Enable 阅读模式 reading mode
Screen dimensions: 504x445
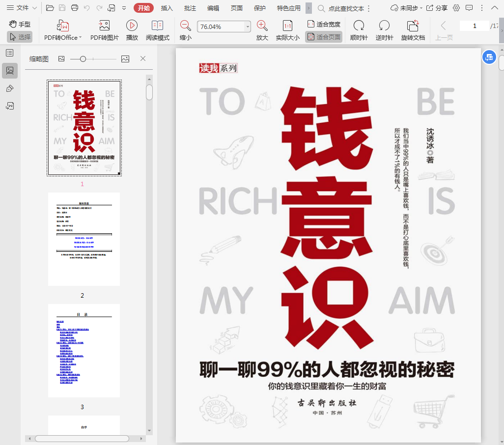point(158,26)
